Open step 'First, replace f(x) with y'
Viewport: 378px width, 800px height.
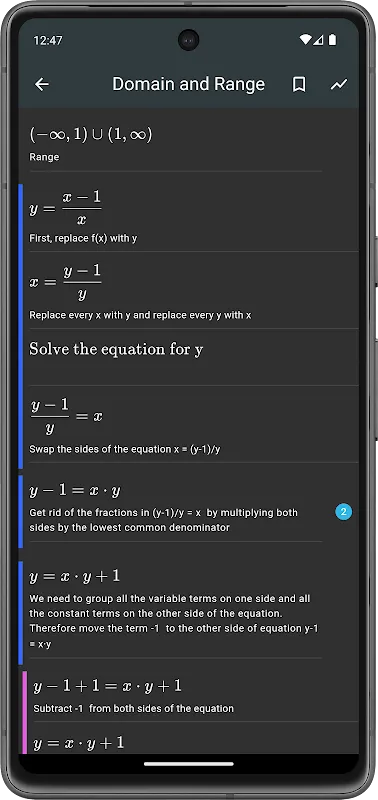click(189, 217)
